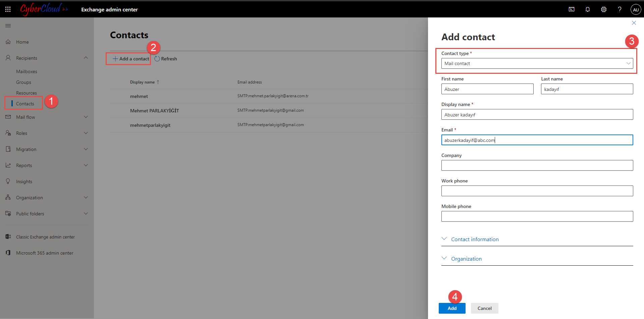Select Mailboxes in the sidebar
The height and width of the screenshot is (319, 644).
[x=26, y=71]
